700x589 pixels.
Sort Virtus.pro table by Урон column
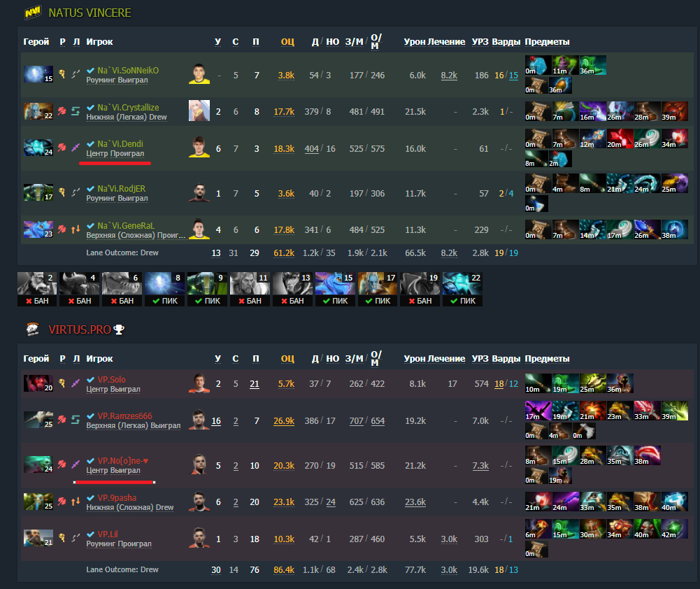[414, 359]
